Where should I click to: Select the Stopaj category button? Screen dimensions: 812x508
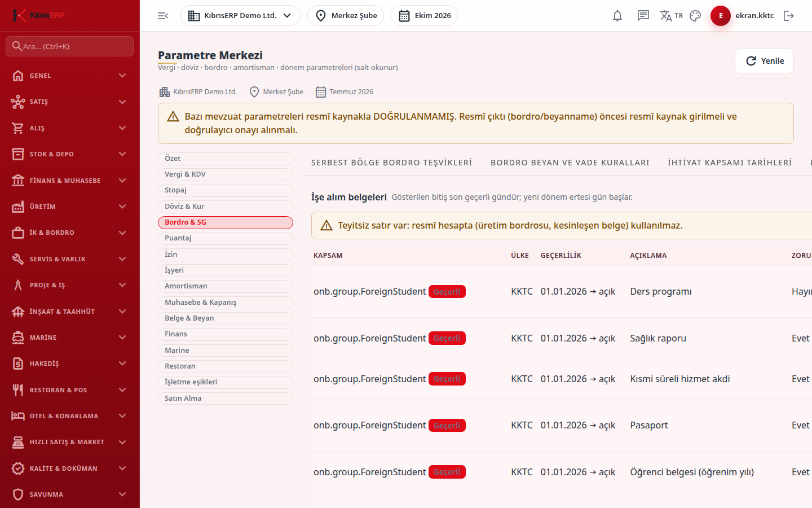pos(226,190)
